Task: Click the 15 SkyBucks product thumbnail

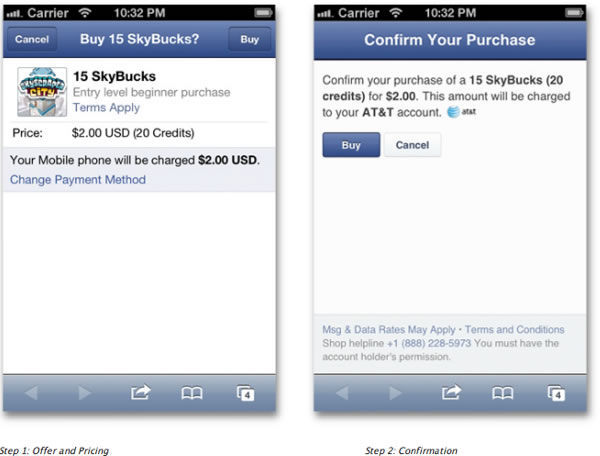Action: pyautogui.click(x=42, y=91)
